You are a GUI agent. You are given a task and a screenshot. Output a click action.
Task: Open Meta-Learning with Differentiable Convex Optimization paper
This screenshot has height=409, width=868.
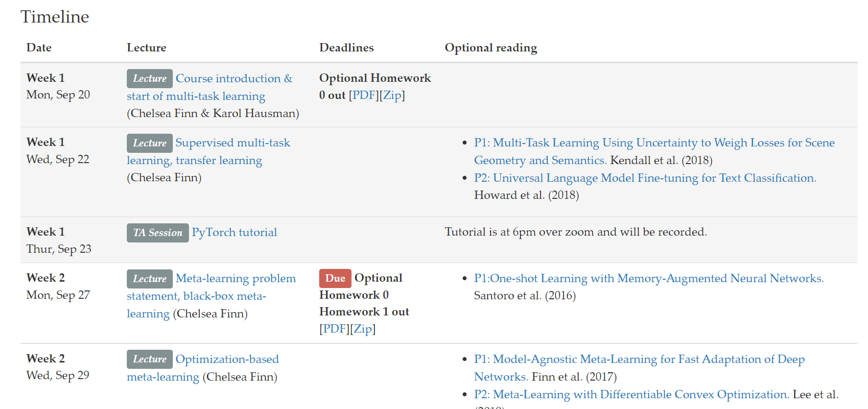point(632,395)
